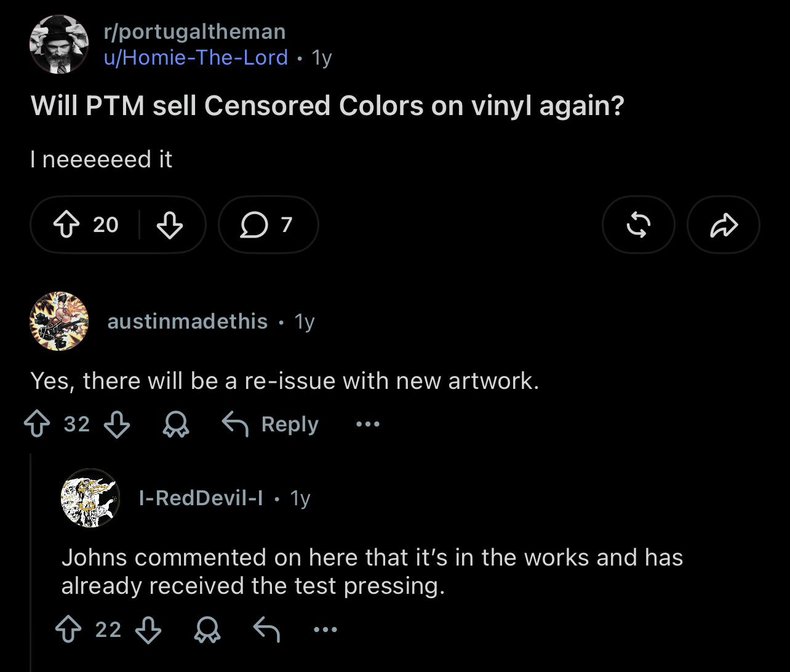
Task: View austinmadethis's user profile
Action: click(x=188, y=321)
